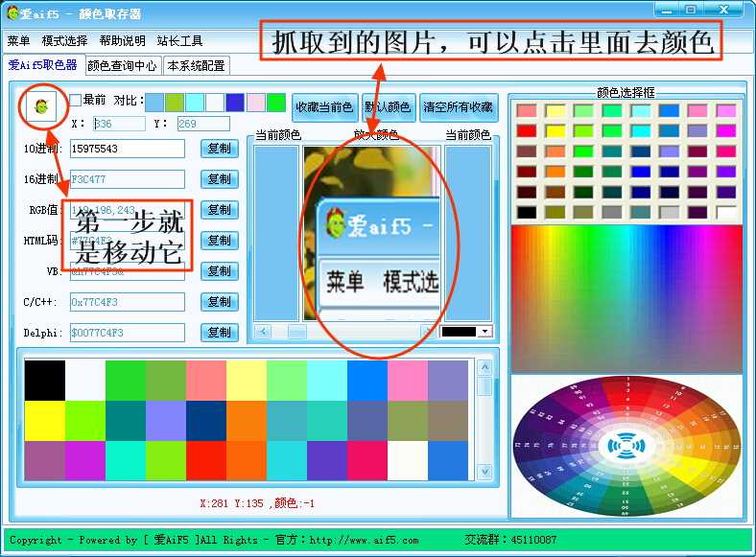The height and width of the screenshot is (557, 756).
Task: Click the 默认颜色 button
Action: click(x=389, y=107)
